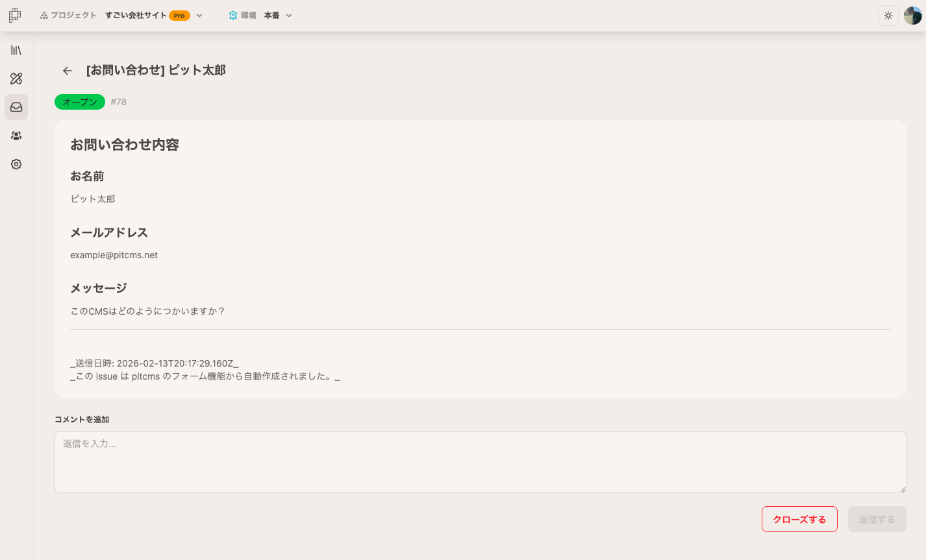This screenshot has height=560, width=926.
Task: Focus the 返信を入力 comment field
Action: (481, 462)
